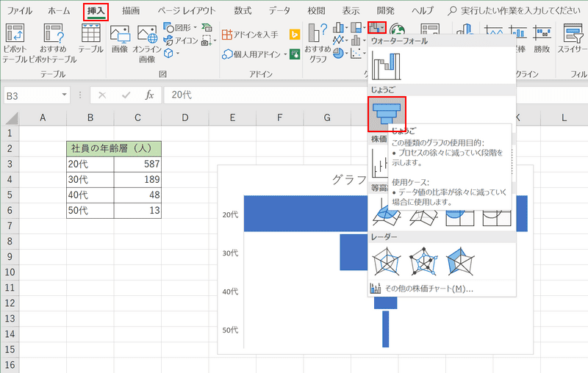Select the Waterfall chart thumbnail

[x=387, y=65]
